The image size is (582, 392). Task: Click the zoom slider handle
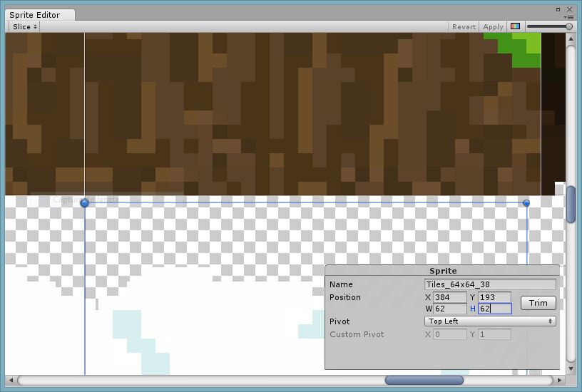point(568,26)
